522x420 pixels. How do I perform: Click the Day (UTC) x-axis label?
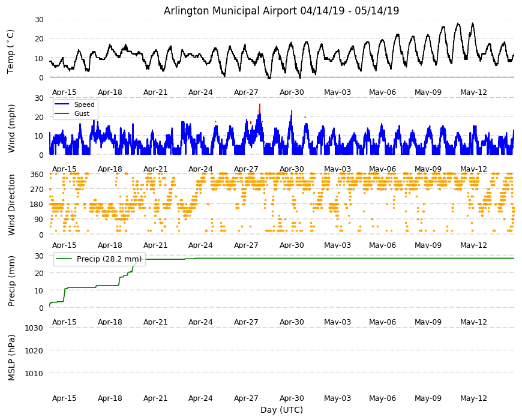(281, 410)
